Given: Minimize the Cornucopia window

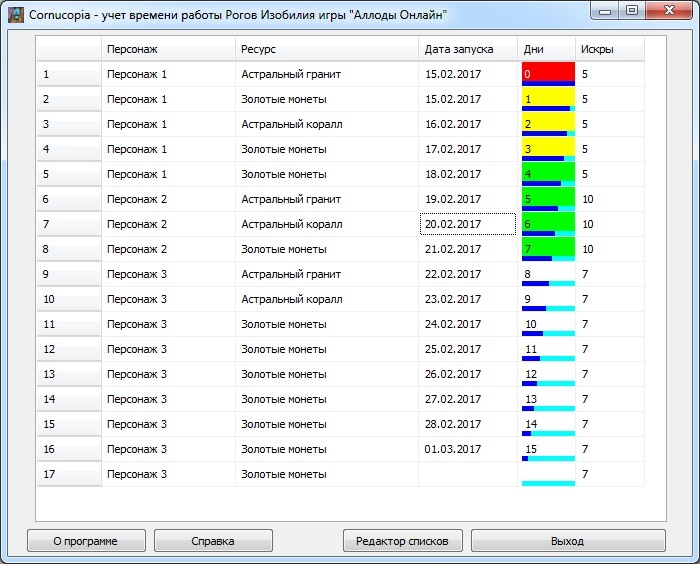Looking at the screenshot, I should pos(605,11).
